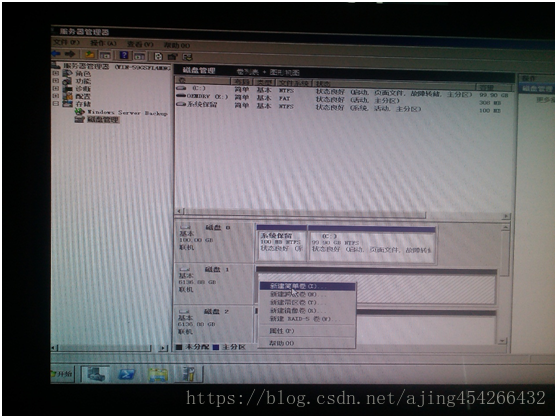Viewport: 557px width, 418px height.
Task: Click the OEMDRV volume disk icon in list
Action: [181, 96]
